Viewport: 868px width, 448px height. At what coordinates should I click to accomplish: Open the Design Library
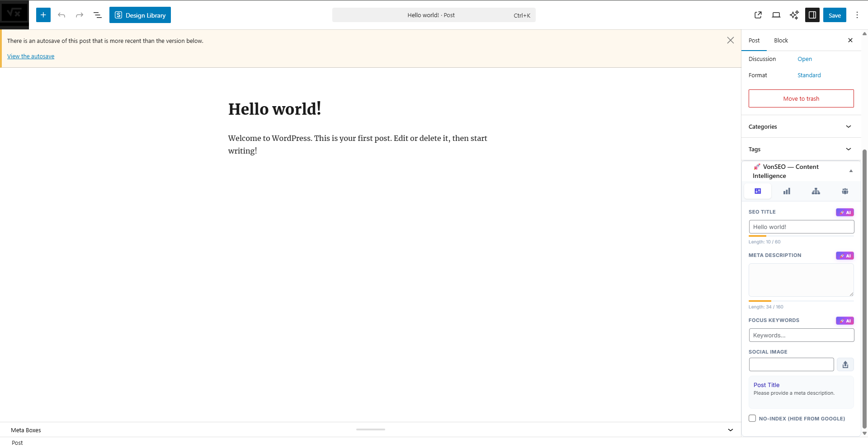(x=140, y=15)
